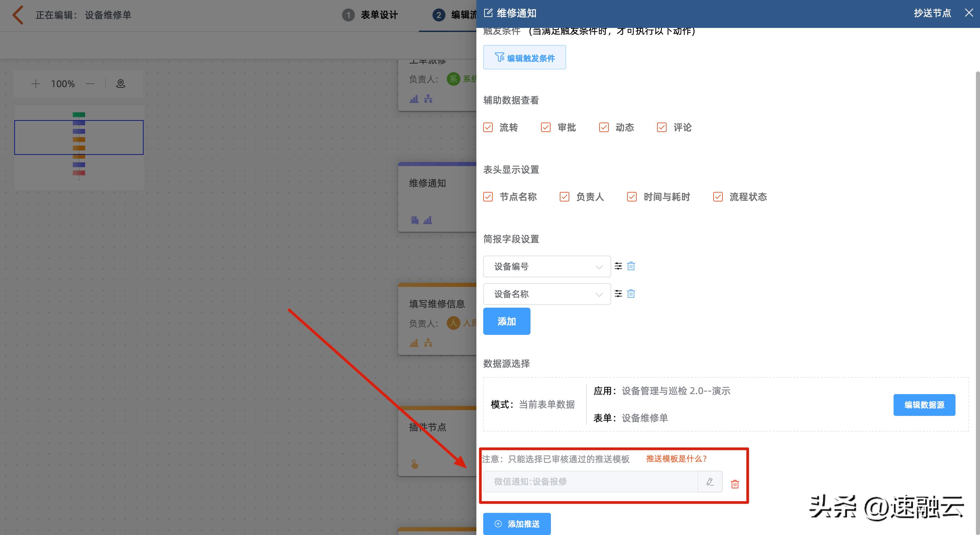Image resolution: width=980 pixels, height=535 pixels.
Task: Click the locate/position icon beside zoom controls
Action: pyautogui.click(x=120, y=83)
